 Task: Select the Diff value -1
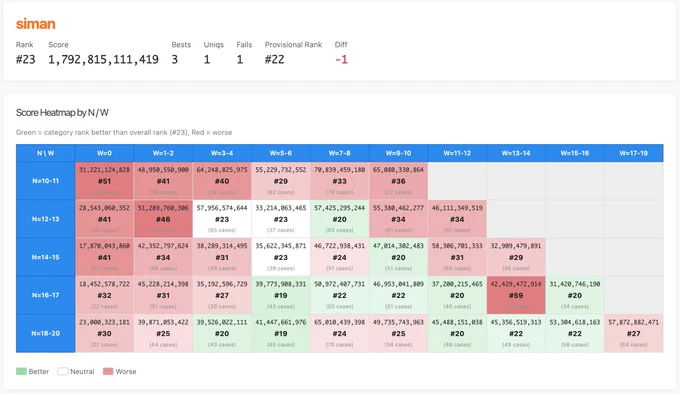pos(341,59)
